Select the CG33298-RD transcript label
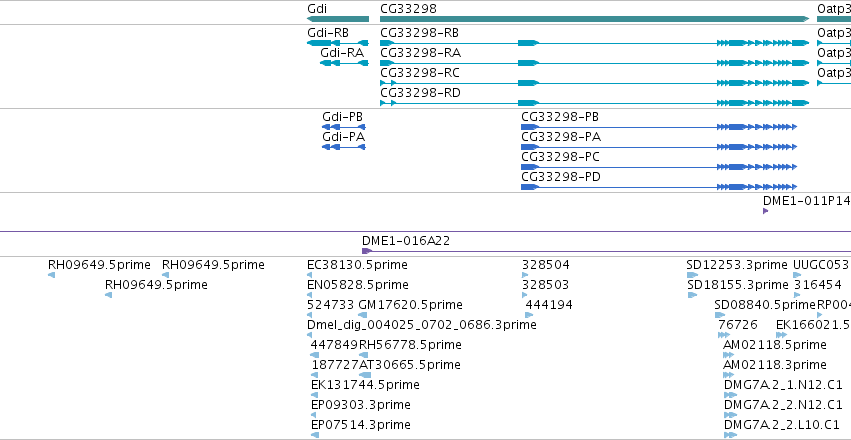 tap(420, 93)
